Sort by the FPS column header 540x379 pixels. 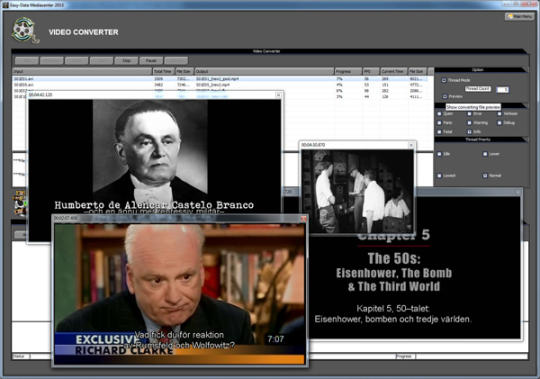coord(371,71)
